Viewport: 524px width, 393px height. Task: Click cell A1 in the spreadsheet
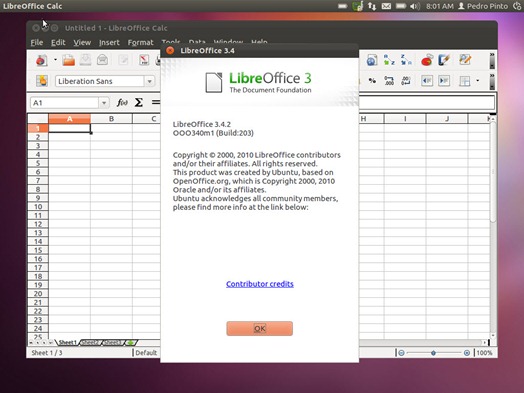(x=70, y=128)
